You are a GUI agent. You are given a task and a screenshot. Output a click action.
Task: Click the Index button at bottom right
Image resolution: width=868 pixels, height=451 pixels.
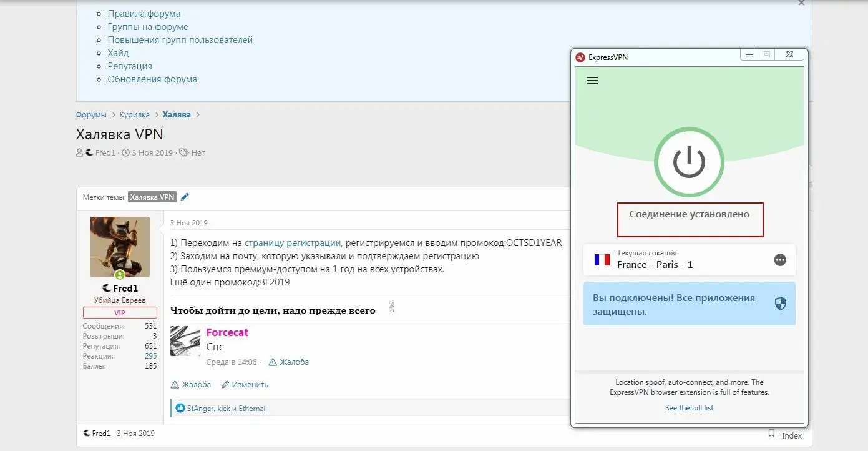coord(792,436)
